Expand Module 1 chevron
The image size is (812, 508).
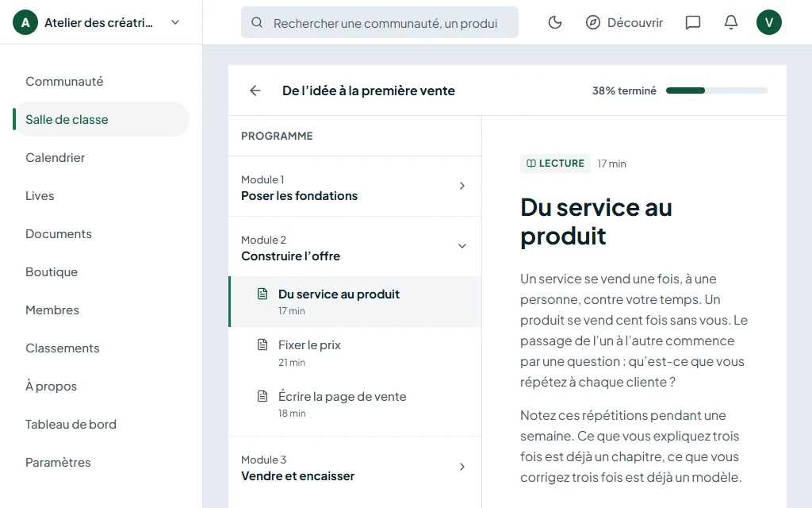click(462, 186)
